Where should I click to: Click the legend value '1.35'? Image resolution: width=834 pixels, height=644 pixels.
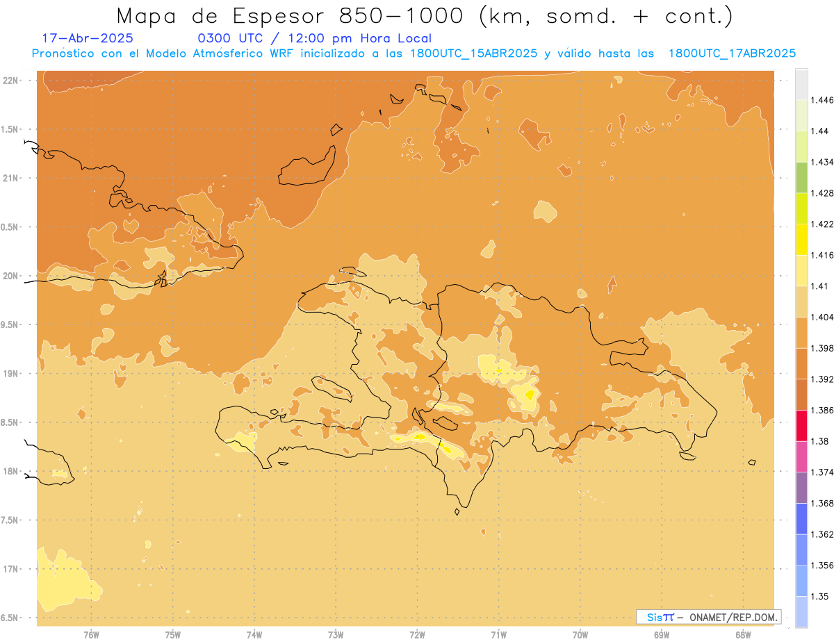pyautogui.click(x=819, y=597)
